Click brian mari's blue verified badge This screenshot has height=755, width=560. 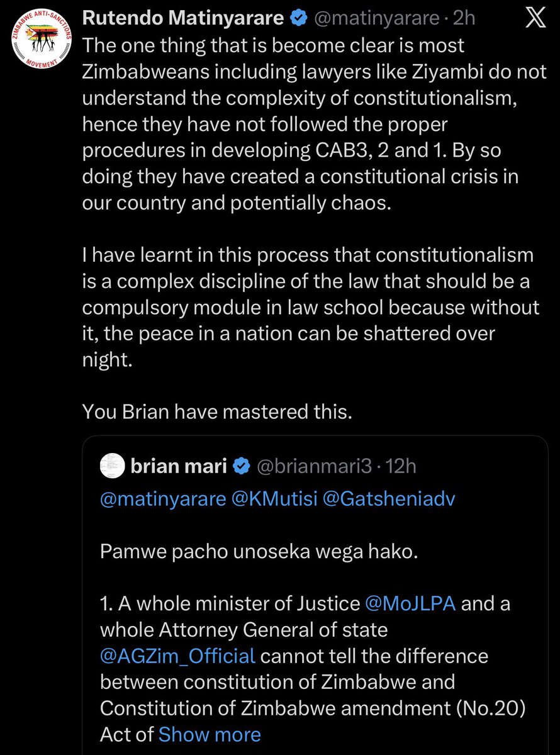tap(241, 466)
